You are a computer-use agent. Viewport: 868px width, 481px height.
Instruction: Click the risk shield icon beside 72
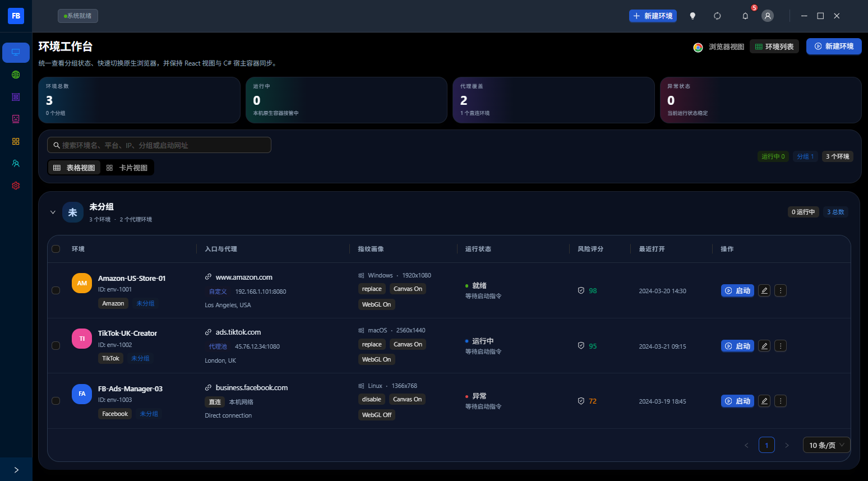(x=581, y=401)
